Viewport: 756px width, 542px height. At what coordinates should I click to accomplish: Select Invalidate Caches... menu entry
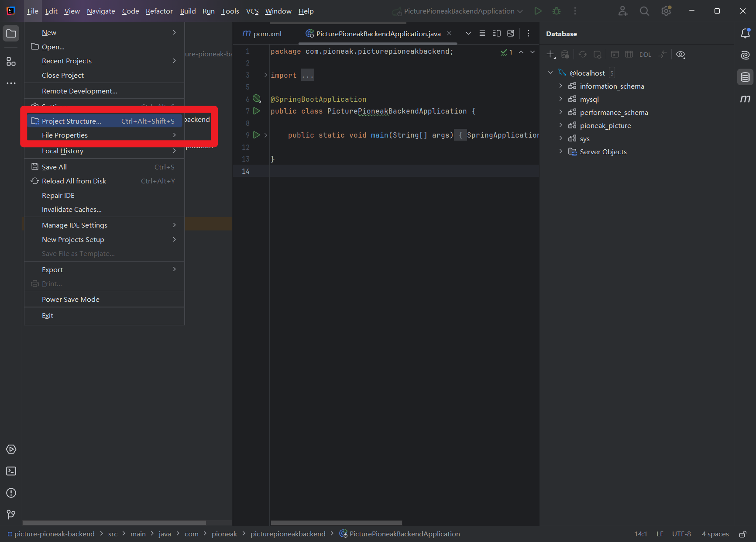click(x=104, y=209)
